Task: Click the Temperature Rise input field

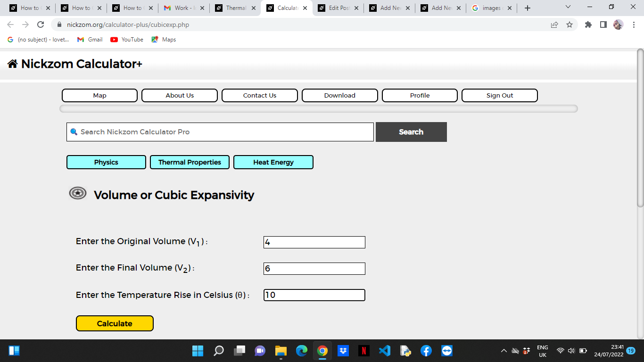Action: click(314, 295)
